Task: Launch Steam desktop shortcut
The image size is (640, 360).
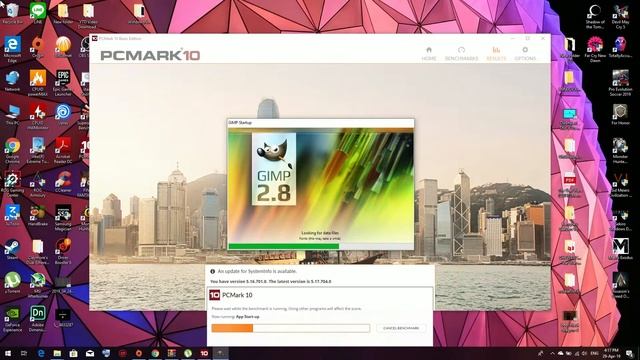Action: 12,249
